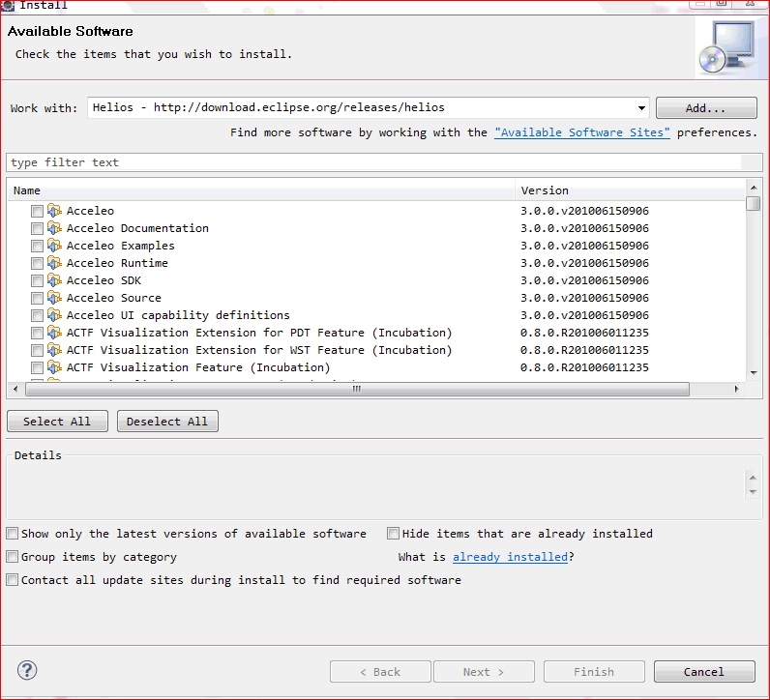770x700 pixels.
Task: Click the icon beside Acceleo UI capability definitions
Action: (x=54, y=315)
